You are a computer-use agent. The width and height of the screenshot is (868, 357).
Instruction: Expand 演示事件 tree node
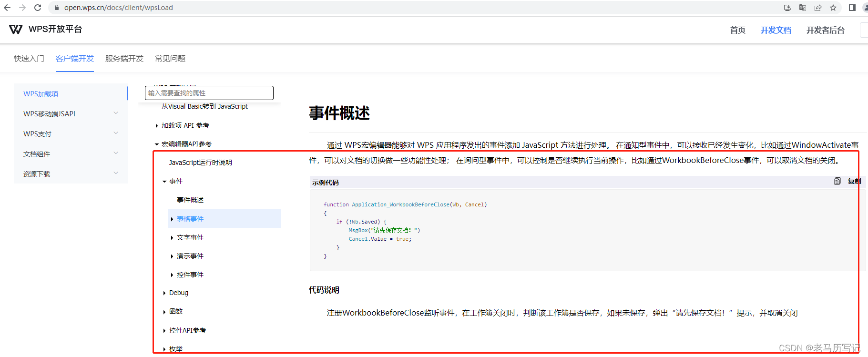172,256
